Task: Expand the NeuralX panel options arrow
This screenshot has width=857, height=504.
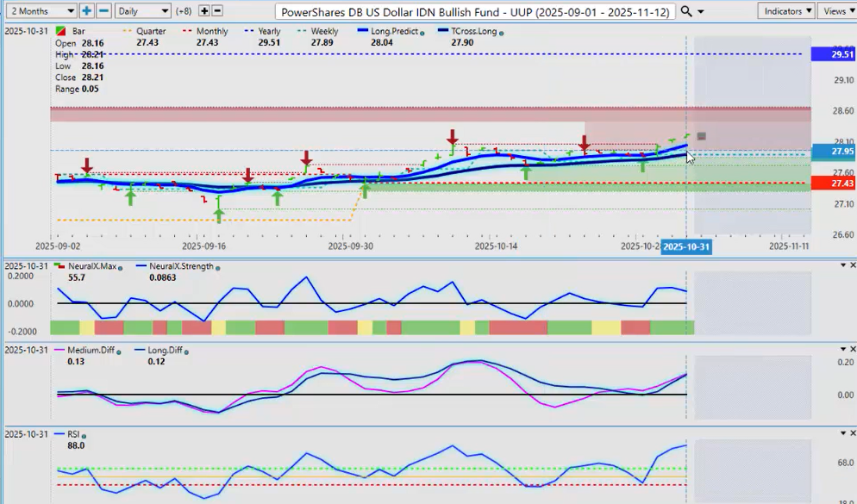Action: pyautogui.click(x=842, y=265)
